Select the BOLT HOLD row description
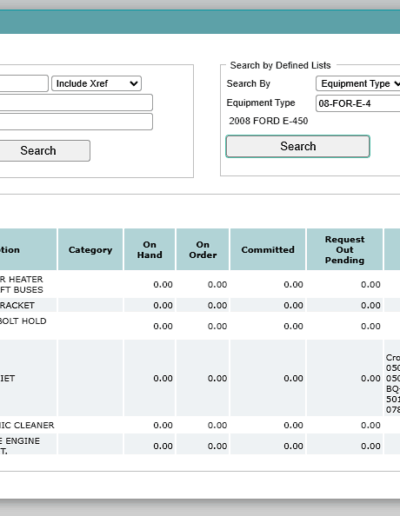The image size is (400, 516). coord(23,321)
